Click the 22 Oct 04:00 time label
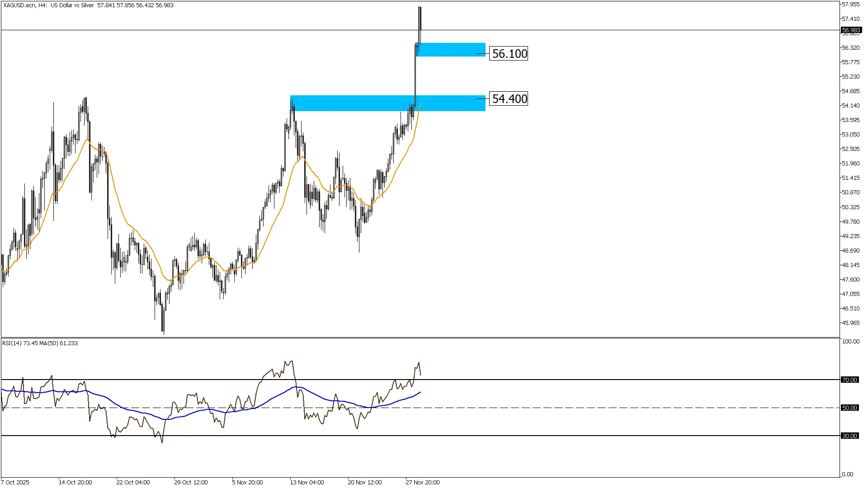Viewport: 868px width, 488px height. click(133, 483)
